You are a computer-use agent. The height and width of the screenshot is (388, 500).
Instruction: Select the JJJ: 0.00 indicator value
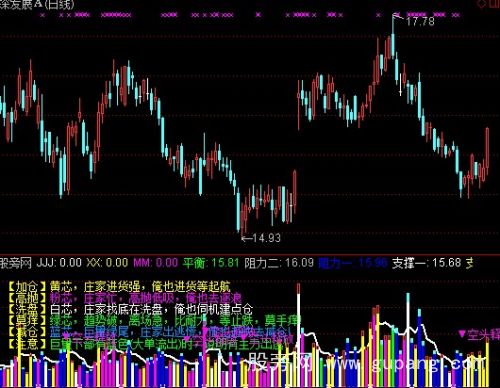tap(59, 263)
